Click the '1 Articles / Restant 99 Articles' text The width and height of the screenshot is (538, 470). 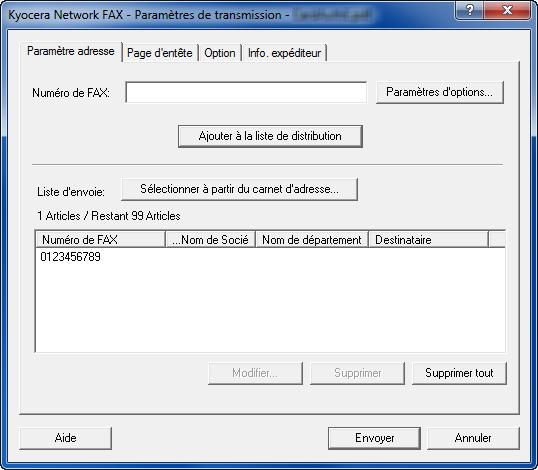coord(109,216)
